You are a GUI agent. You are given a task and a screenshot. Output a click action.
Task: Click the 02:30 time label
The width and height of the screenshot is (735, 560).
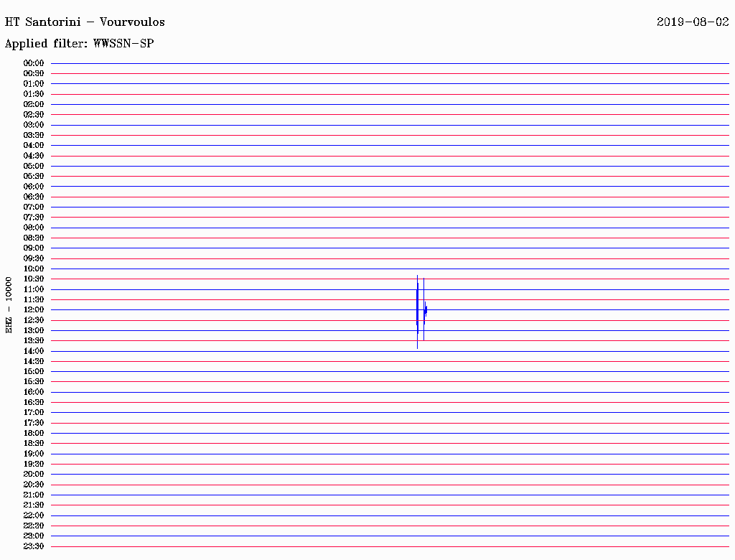(34, 114)
